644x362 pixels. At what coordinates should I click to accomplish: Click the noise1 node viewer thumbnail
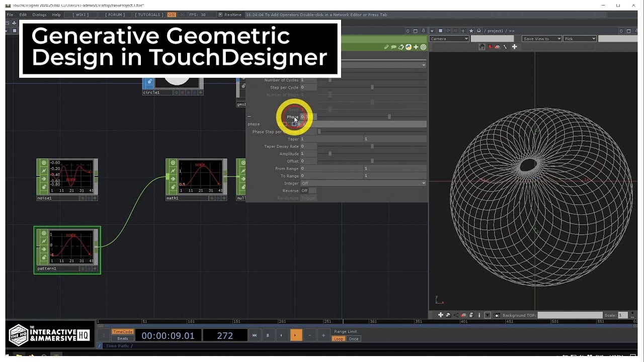(71, 176)
